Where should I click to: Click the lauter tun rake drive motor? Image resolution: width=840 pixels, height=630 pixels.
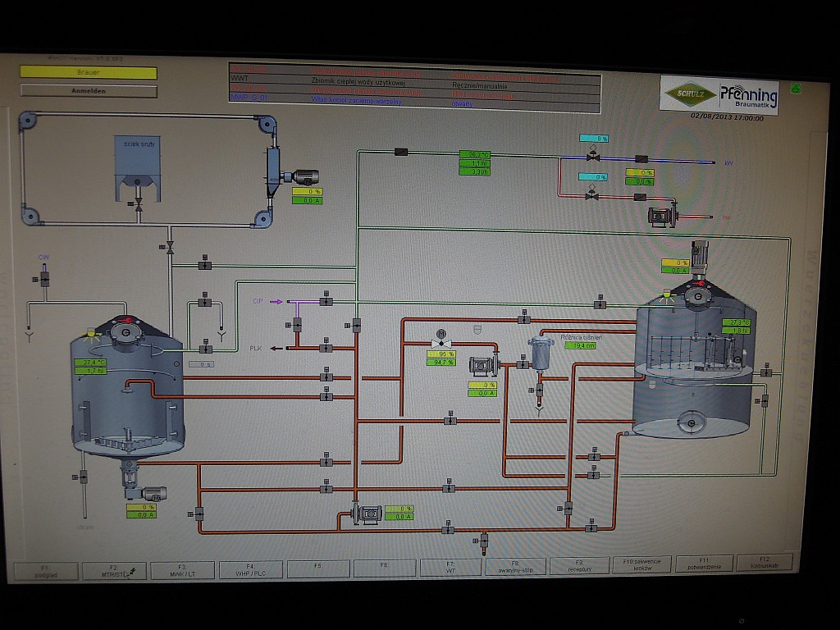pos(699,254)
